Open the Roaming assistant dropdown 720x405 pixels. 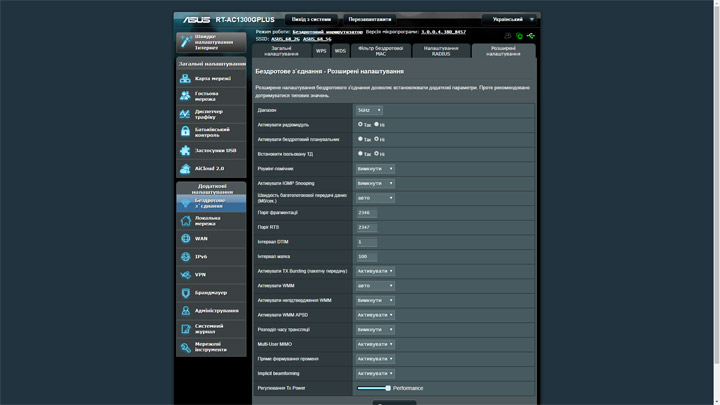tap(375, 169)
